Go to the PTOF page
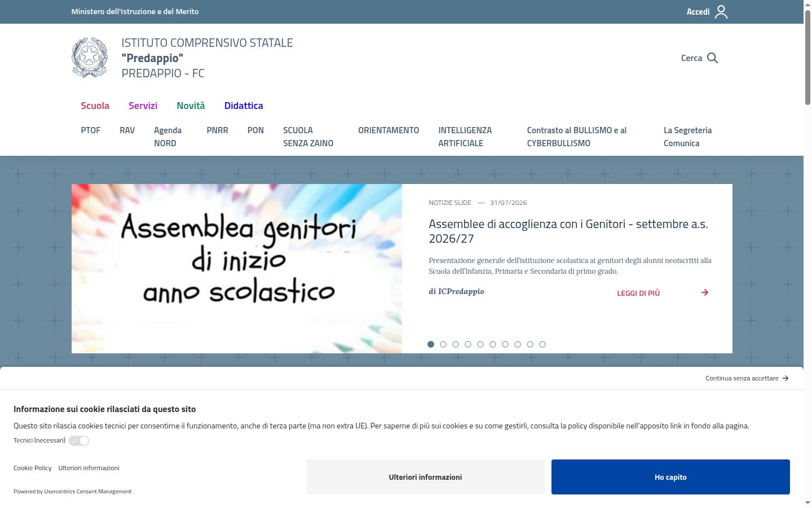The image size is (812, 508). 91,130
